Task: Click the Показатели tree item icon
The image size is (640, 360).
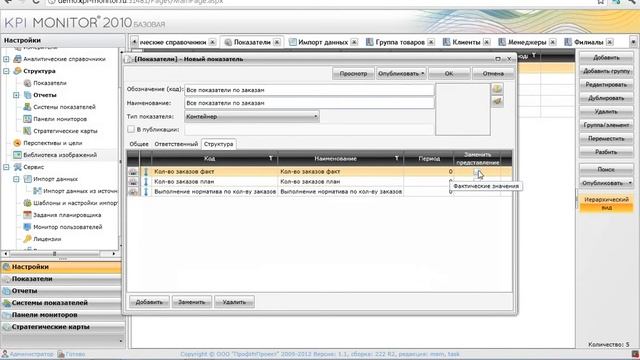Action: click(x=27, y=83)
